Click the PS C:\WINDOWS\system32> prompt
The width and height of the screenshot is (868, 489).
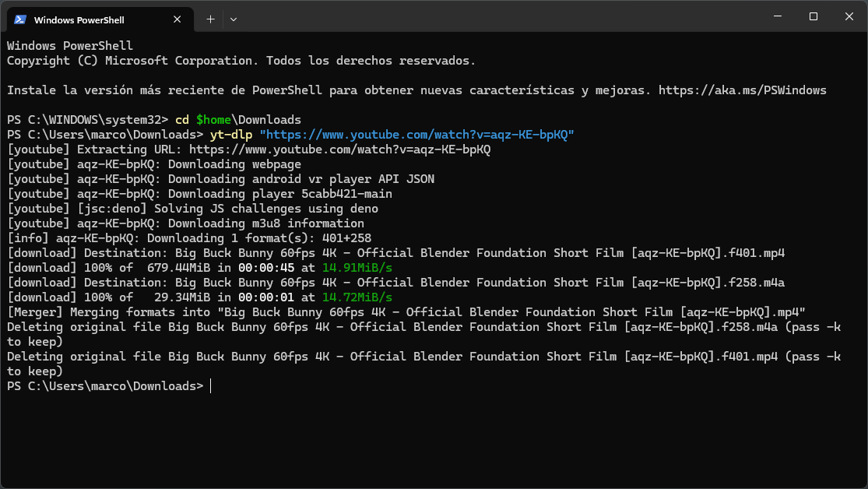point(87,120)
